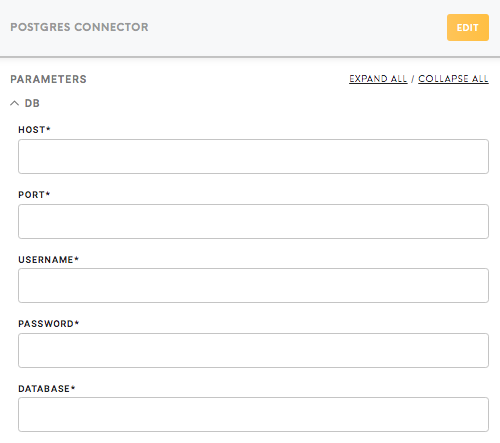Click the DATABASE field label

click(x=44, y=389)
